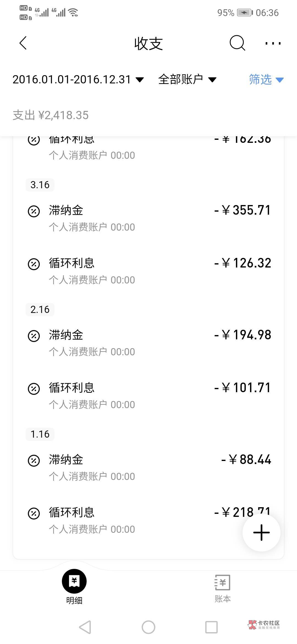Tap the 支出 ¥2,418.35 total summary
297x644 pixels.
pos(51,115)
